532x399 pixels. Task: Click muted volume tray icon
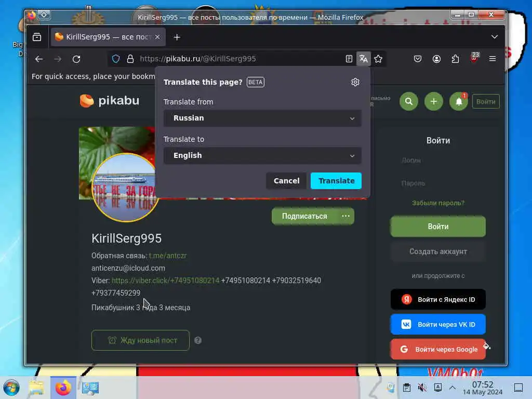click(422, 388)
